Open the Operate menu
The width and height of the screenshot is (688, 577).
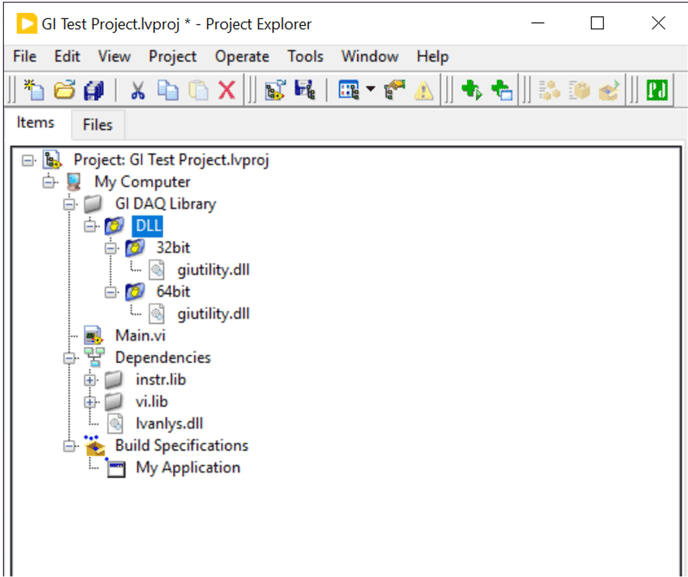[242, 57]
